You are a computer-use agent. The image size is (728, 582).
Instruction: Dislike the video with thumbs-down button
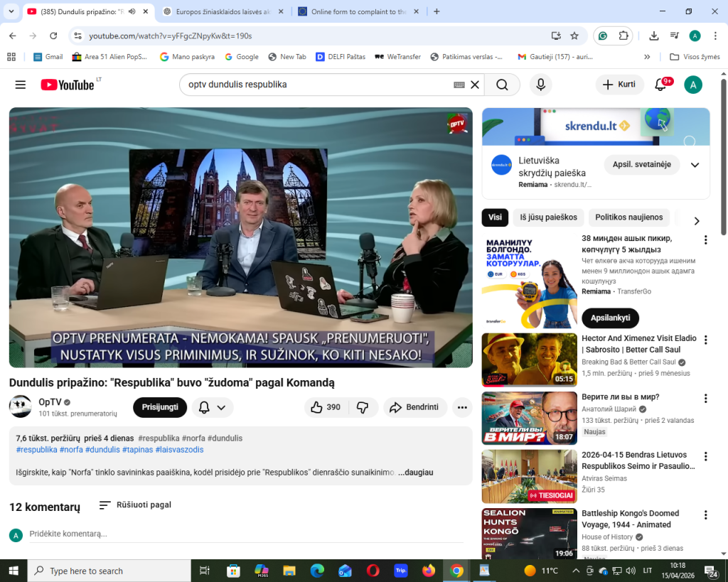pos(363,407)
